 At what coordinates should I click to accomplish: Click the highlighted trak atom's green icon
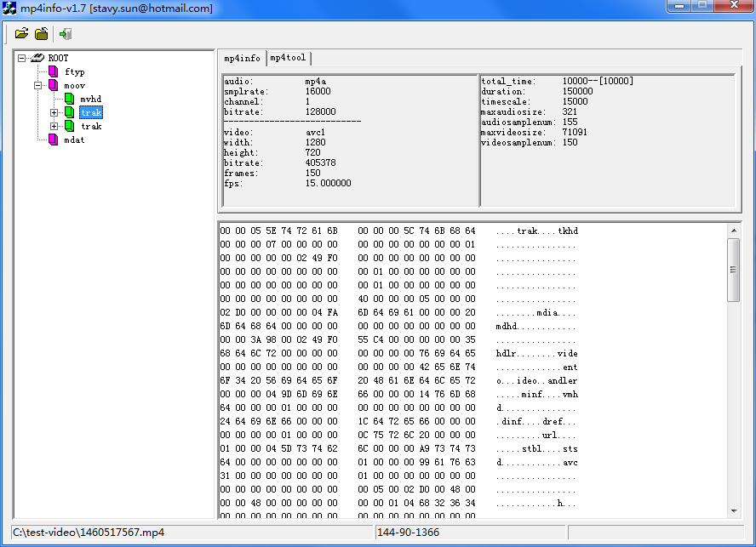pyautogui.click(x=69, y=111)
